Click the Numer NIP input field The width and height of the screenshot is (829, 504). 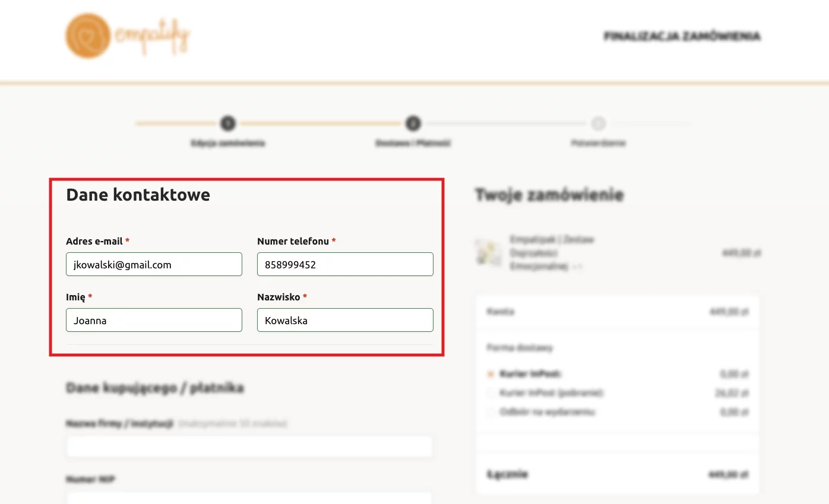249,497
